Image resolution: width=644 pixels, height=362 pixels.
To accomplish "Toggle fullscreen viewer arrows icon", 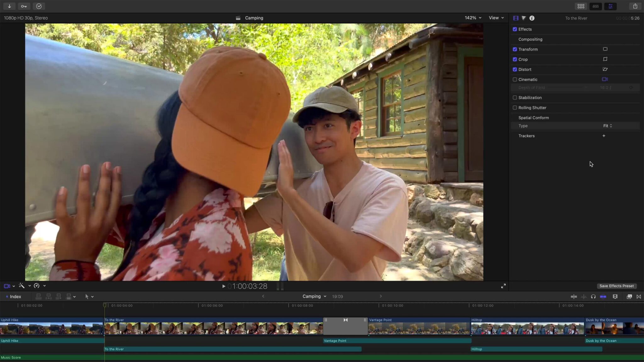I will [x=503, y=286].
